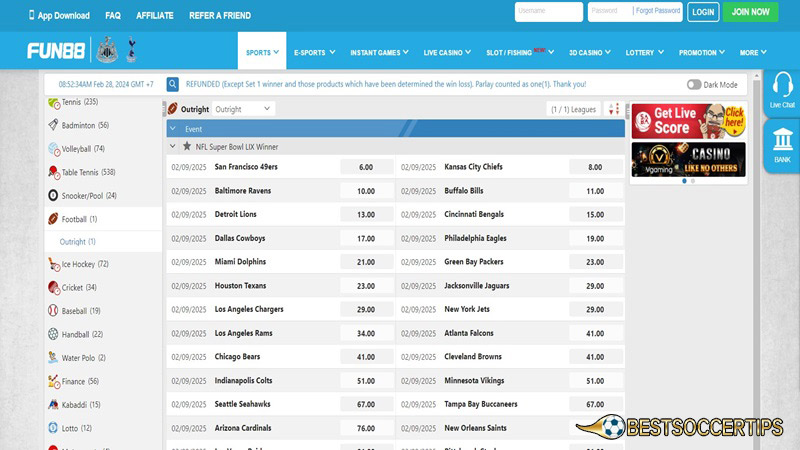Open the AFFILIATE link
This screenshot has height=450, width=800.
[x=155, y=16]
